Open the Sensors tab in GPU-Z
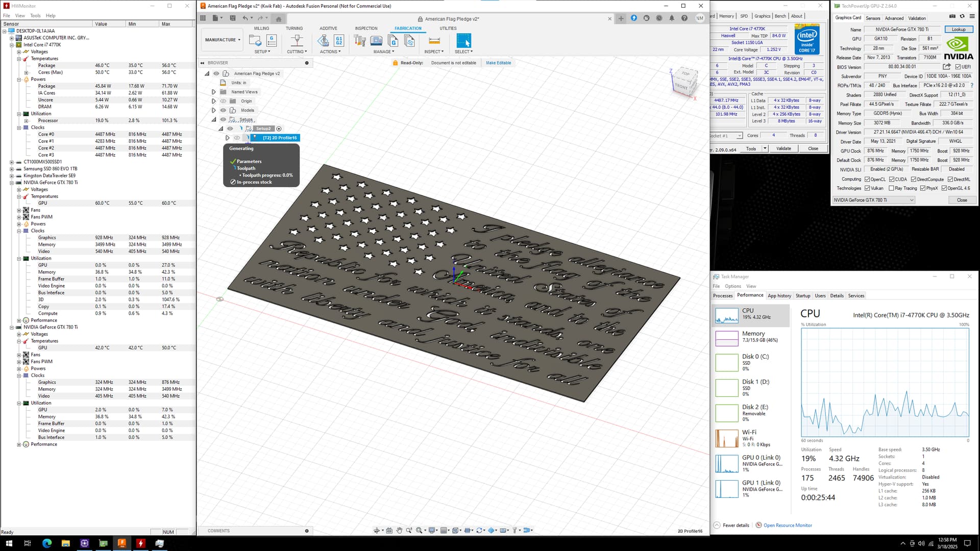The height and width of the screenshot is (551, 980). pyautogui.click(x=873, y=18)
